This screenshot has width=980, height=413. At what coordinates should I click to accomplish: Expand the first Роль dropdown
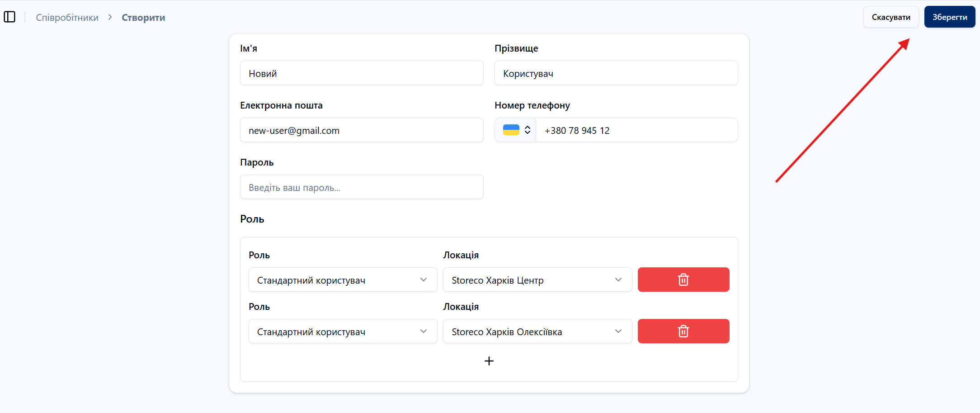click(343, 280)
